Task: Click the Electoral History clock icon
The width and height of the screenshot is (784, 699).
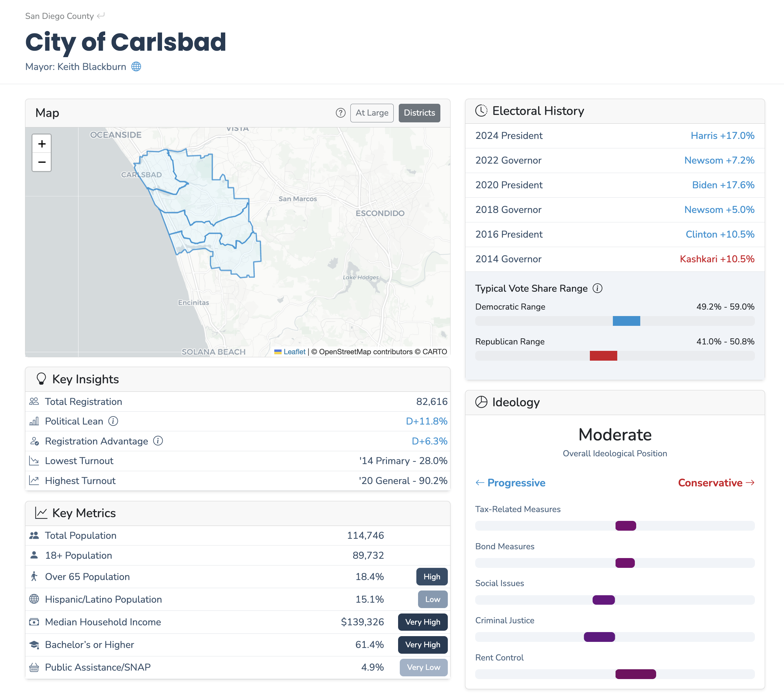Action: 481,111
